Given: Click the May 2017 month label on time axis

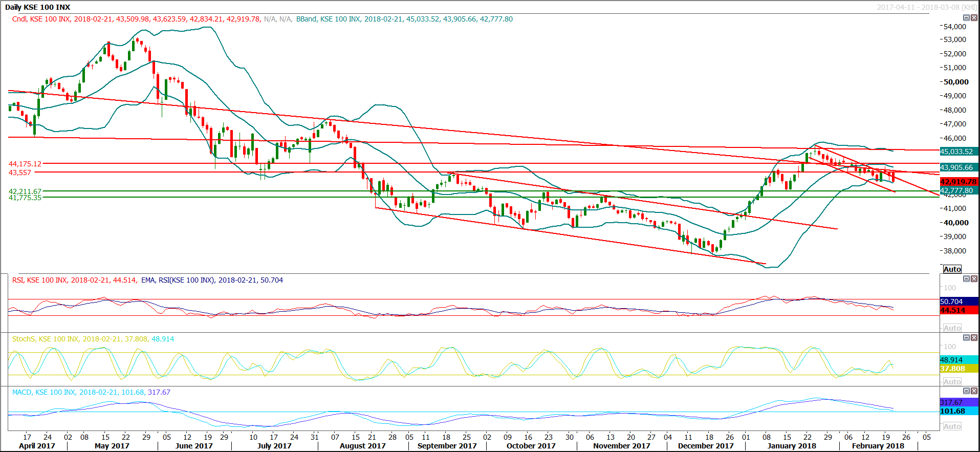Looking at the screenshot, I should pyautogui.click(x=112, y=446).
